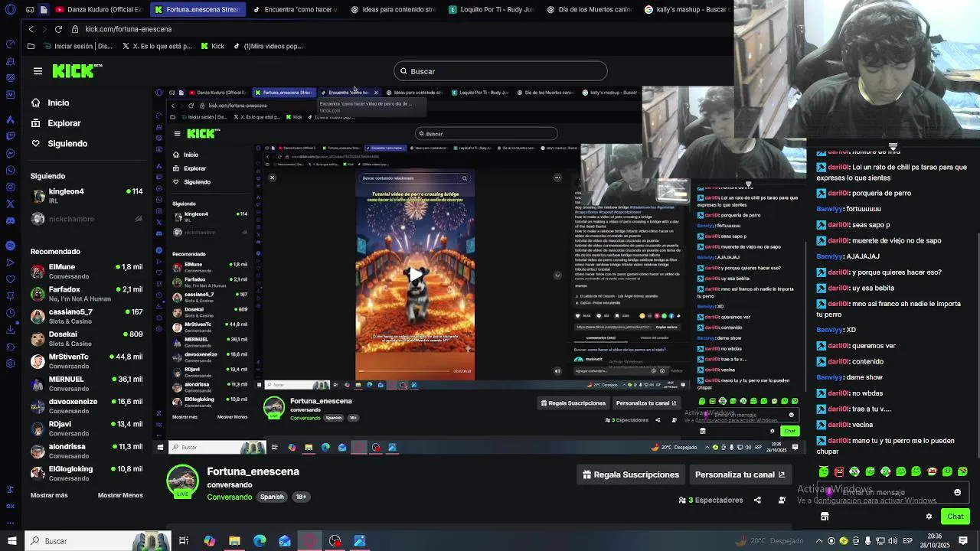This screenshot has width=980, height=551.
Task: Send message with the green Chat button
Action: point(955,517)
